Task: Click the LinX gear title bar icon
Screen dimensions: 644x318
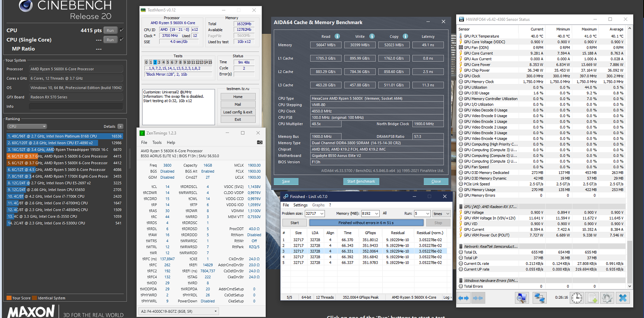Action: (x=285, y=197)
